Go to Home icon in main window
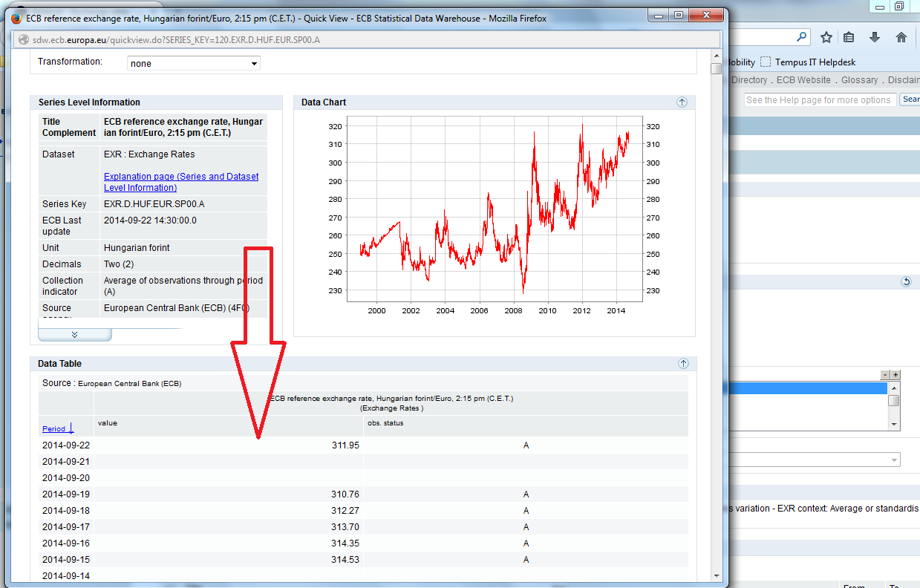 tap(901, 37)
